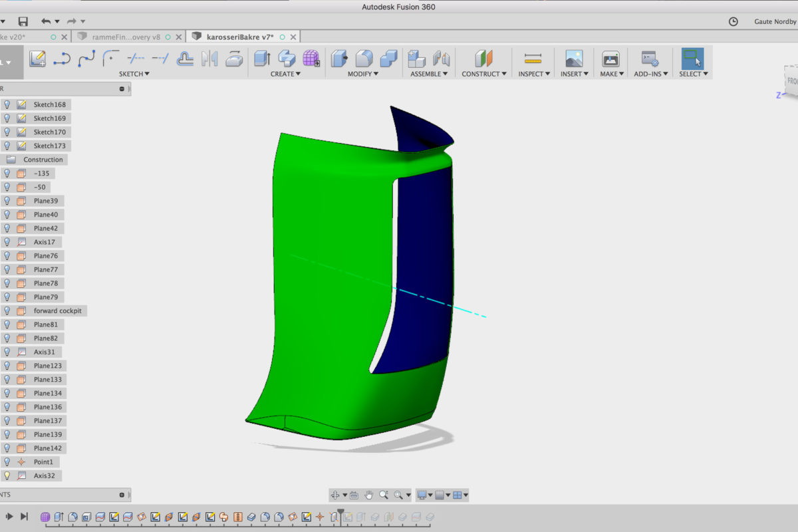The height and width of the screenshot is (532, 798).
Task: Hide Axis32 using its lit bulb
Action: click(x=7, y=475)
